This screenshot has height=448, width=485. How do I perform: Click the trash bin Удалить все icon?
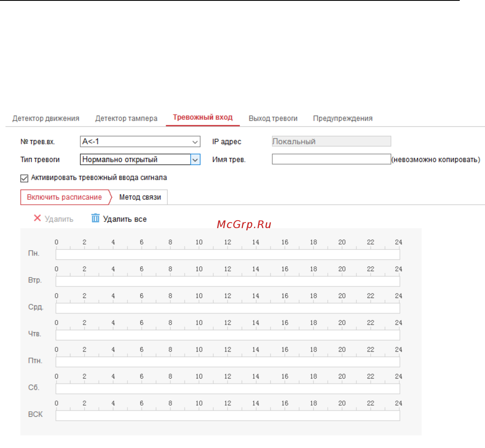(95, 218)
